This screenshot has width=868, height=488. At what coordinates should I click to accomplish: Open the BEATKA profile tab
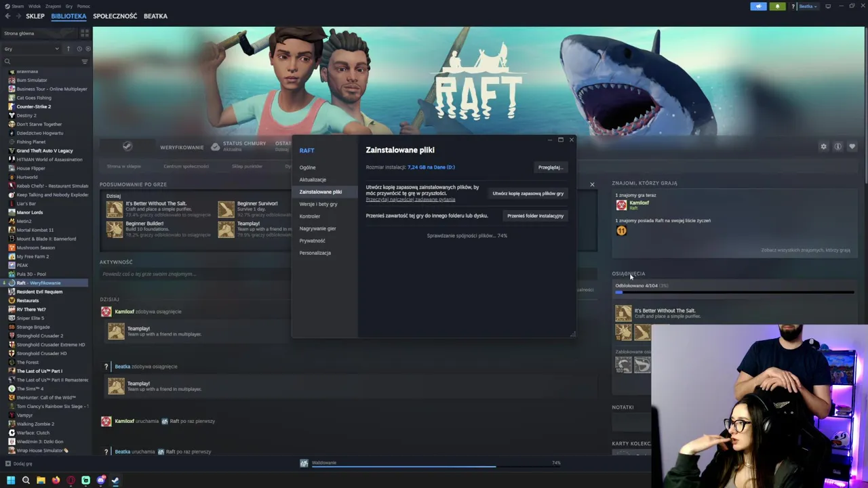[155, 16]
